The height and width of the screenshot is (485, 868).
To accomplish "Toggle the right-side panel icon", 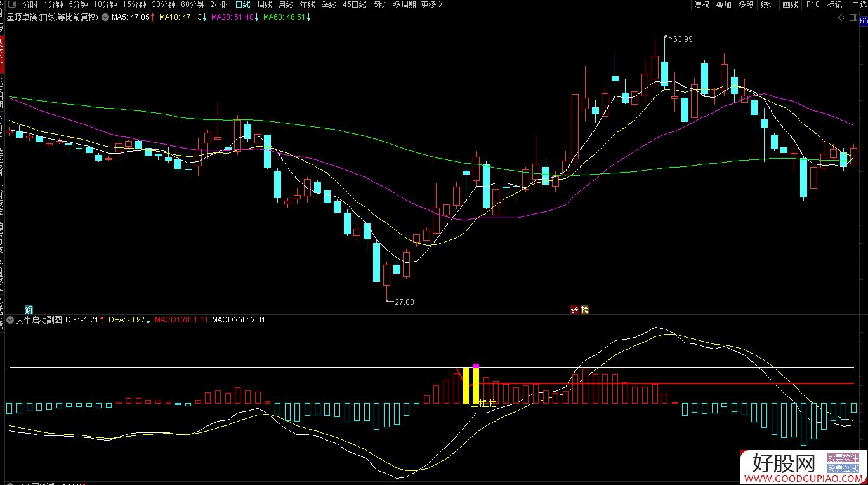I will click(852, 18).
